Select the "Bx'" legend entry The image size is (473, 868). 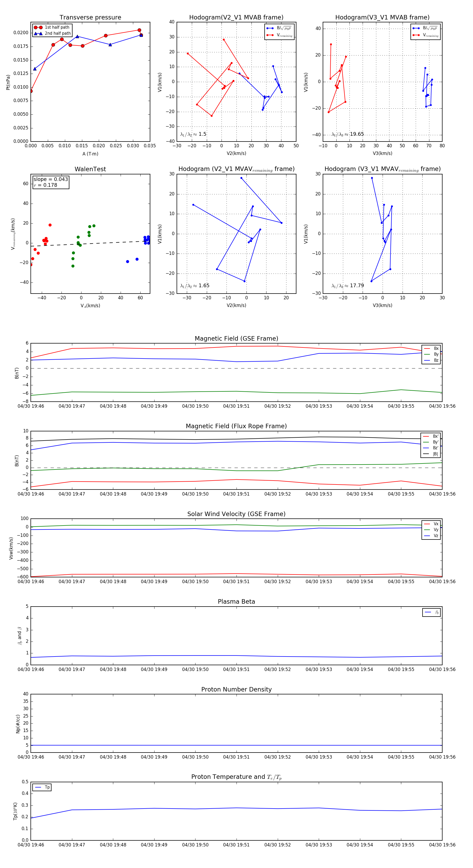pos(431,436)
